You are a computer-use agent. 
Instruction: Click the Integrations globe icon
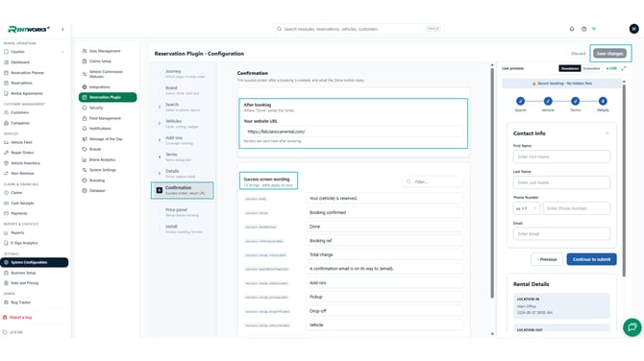pos(85,87)
